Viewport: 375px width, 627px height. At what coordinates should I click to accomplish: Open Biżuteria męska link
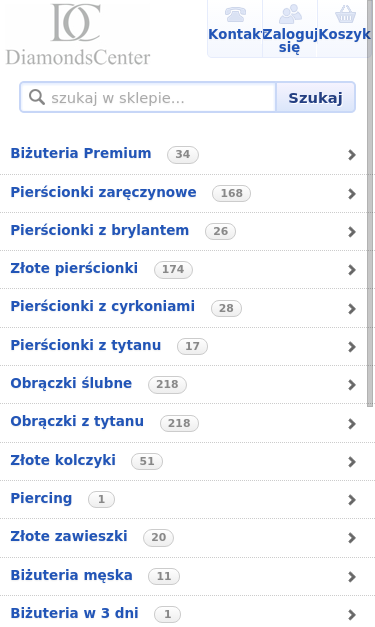(x=71, y=575)
